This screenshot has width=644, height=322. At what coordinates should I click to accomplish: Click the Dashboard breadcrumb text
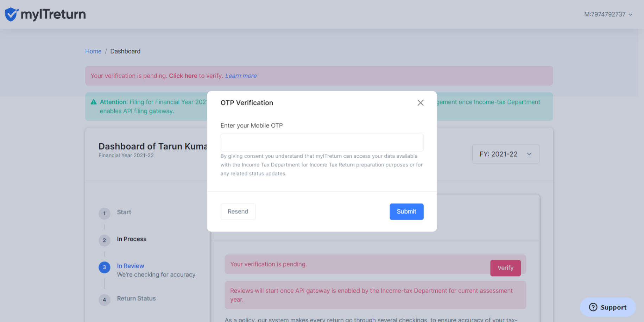125,51
